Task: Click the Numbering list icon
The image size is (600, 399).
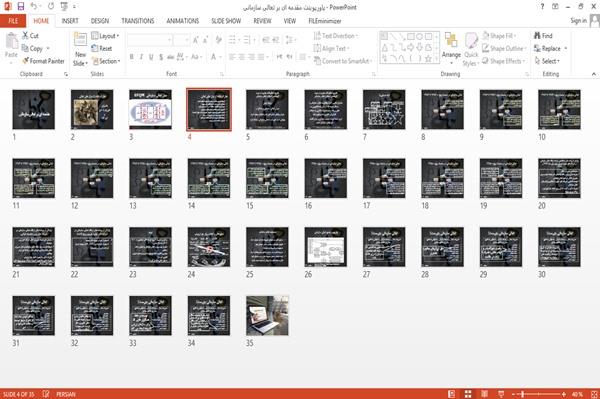Action: [x=246, y=40]
